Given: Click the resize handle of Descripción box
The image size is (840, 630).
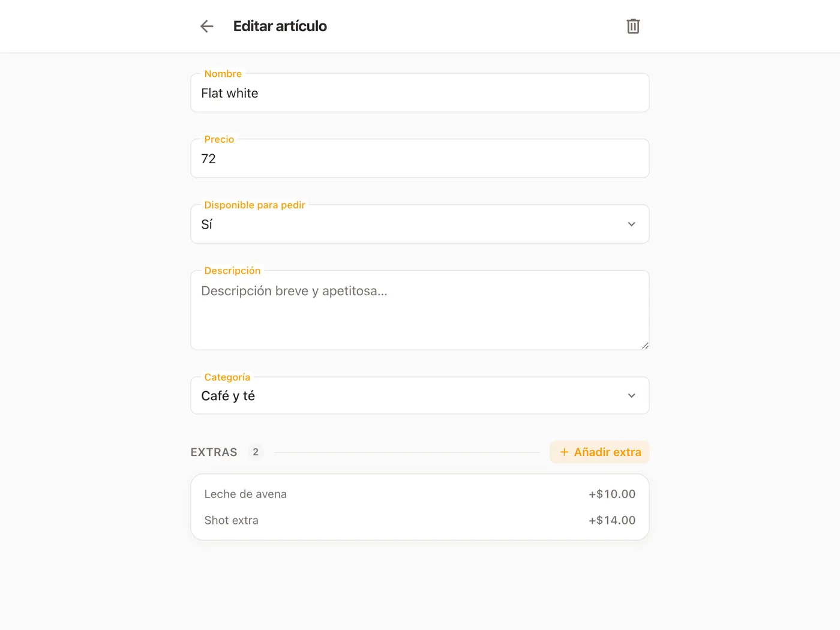Looking at the screenshot, I should coord(645,346).
